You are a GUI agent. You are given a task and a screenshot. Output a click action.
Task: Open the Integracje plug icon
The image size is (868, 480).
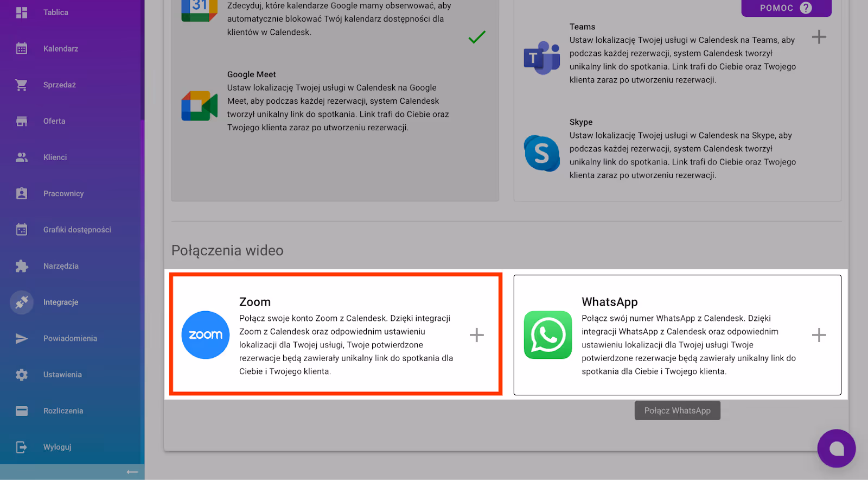[22, 302]
